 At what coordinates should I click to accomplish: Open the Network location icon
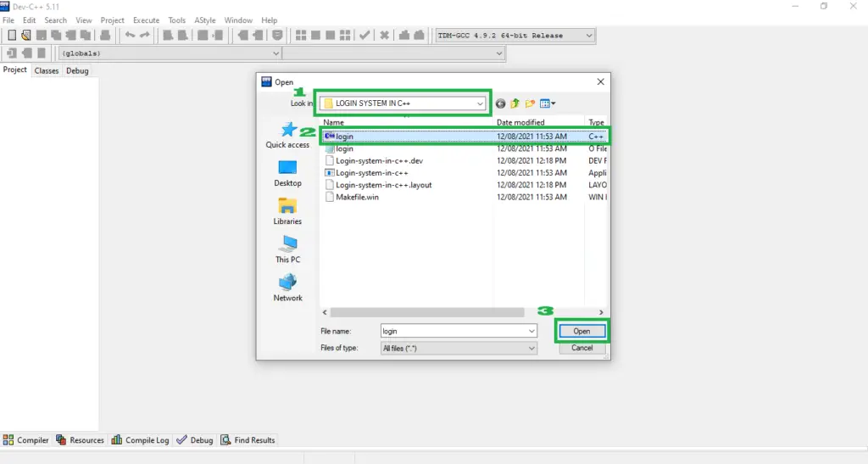(287, 283)
